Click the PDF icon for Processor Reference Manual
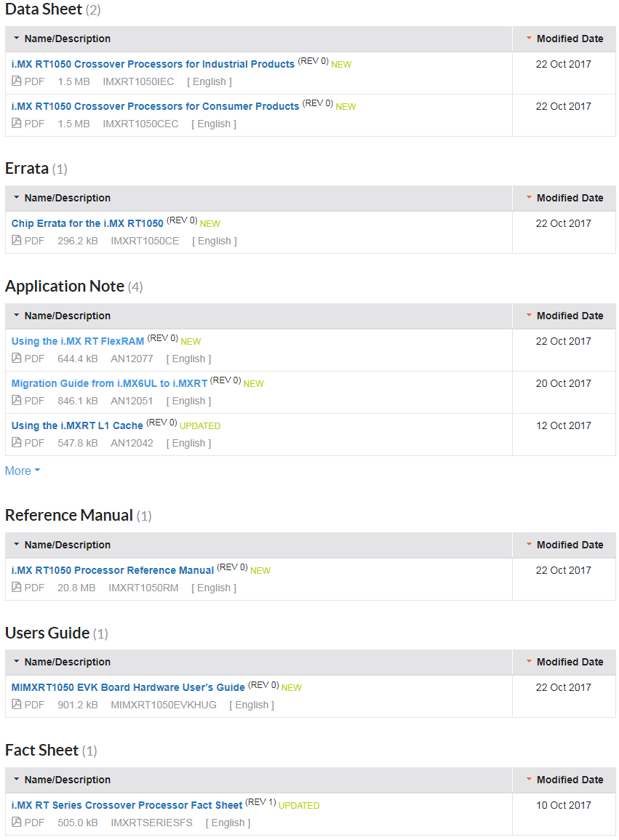Screen dimensions: 619x840 click(x=17, y=588)
